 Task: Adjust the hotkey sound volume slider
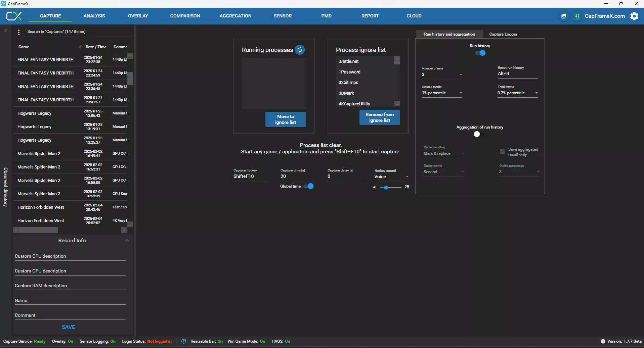(386, 188)
